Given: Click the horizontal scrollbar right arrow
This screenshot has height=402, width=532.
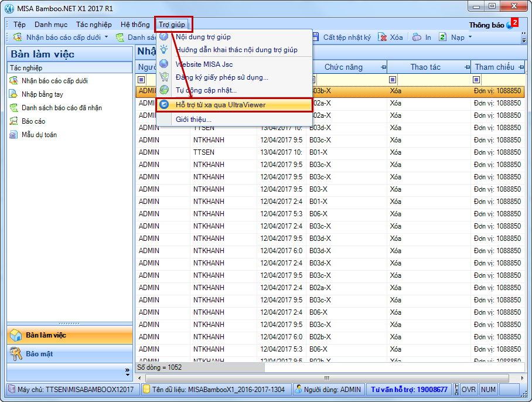Looking at the screenshot, I should point(522,378).
